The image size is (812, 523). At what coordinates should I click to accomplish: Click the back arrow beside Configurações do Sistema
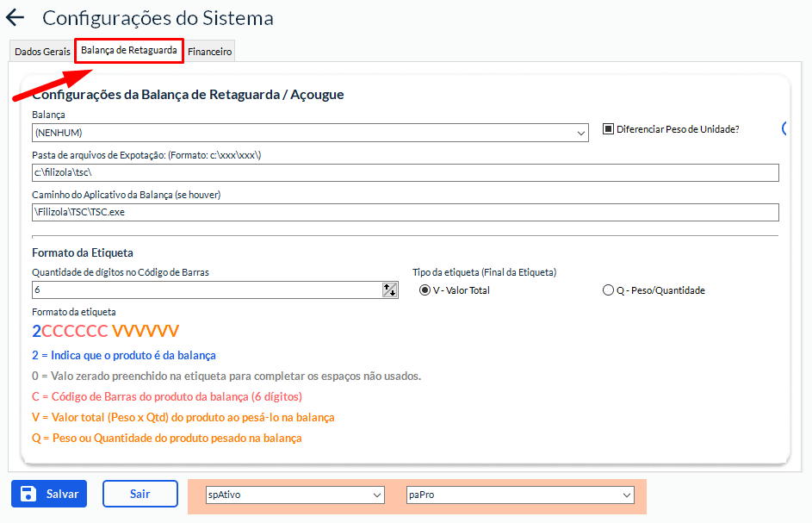coord(15,17)
